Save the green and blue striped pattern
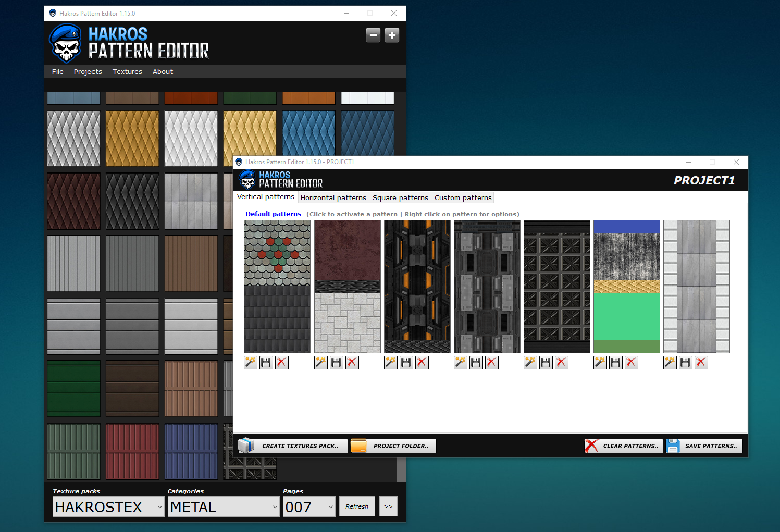This screenshot has width=780, height=532. click(616, 363)
